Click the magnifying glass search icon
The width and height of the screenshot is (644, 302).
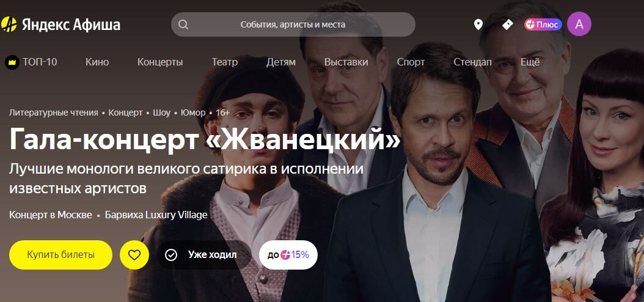183,24
